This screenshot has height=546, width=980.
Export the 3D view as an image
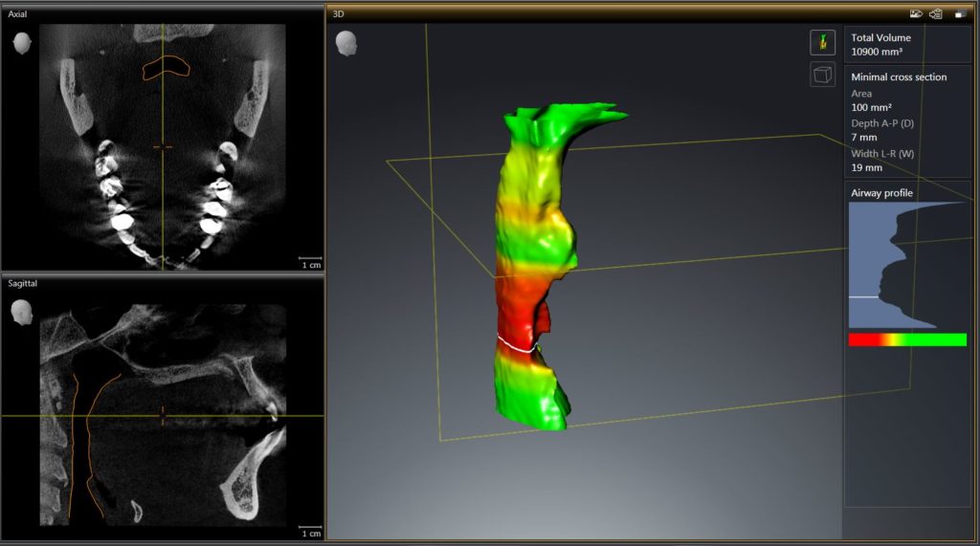[916, 13]
